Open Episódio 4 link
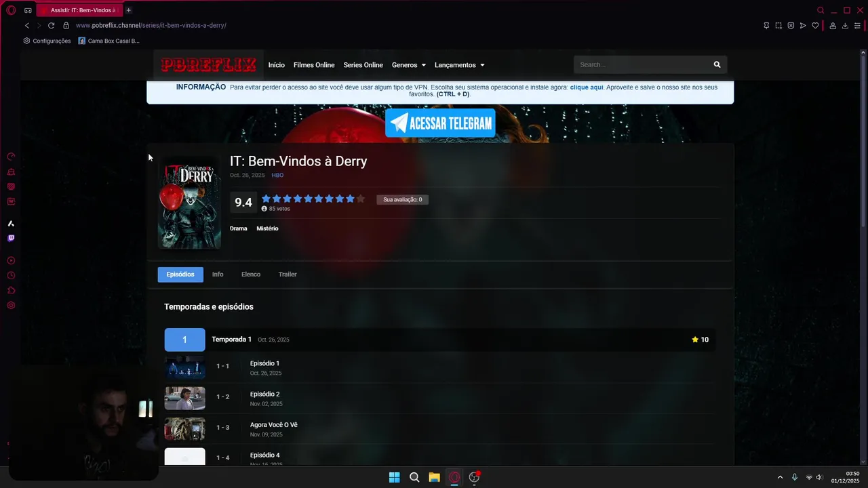The height and width of the screenshot is (488, 868). point(264,455)
